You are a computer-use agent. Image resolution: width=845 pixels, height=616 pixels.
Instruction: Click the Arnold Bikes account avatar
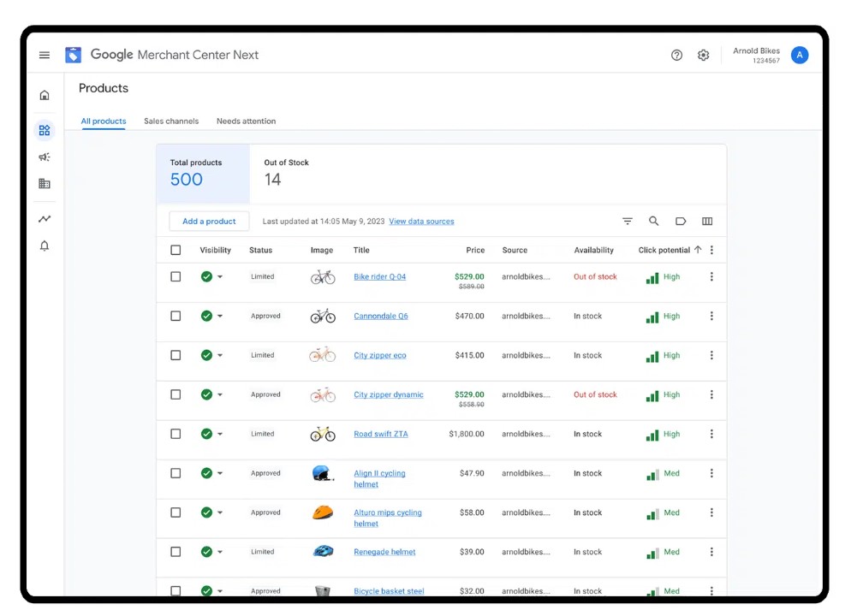[x=799, y=55]
